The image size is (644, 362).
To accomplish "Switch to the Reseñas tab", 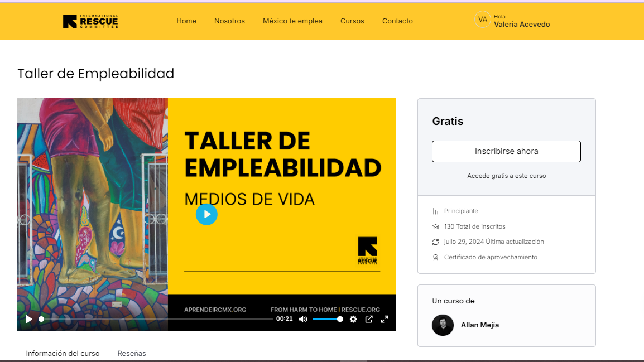I will (x=132, y=353).
